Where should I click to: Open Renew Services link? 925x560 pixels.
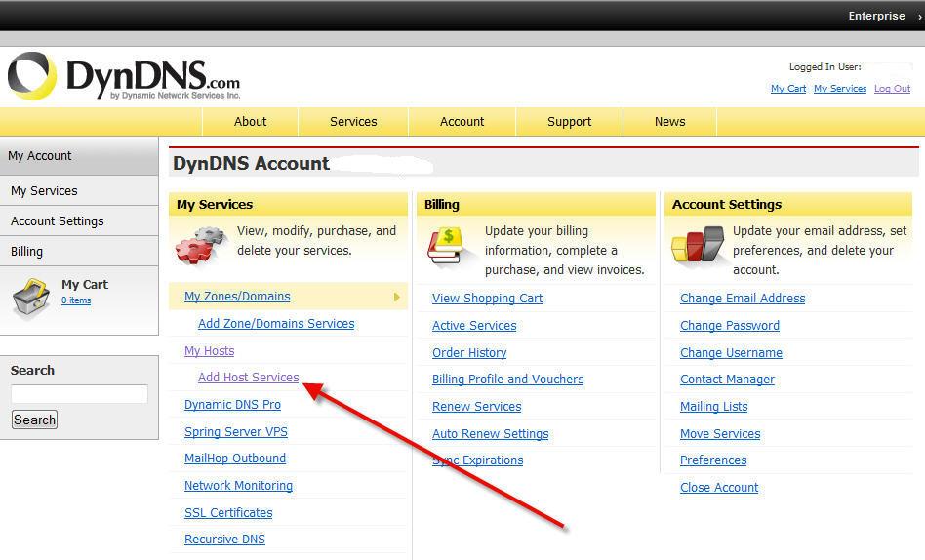[x=477, y=407]
